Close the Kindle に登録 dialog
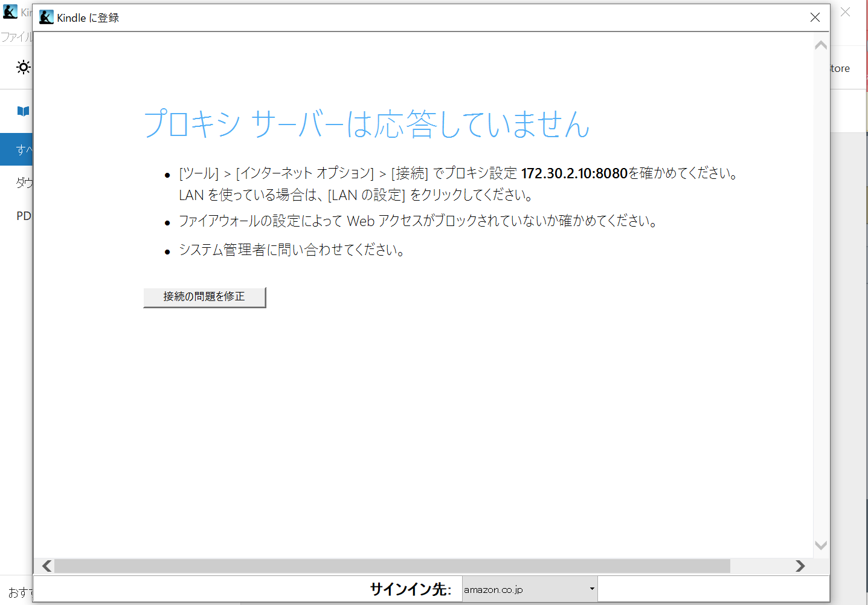The image size is (868, 605). [x=815, y=18]
